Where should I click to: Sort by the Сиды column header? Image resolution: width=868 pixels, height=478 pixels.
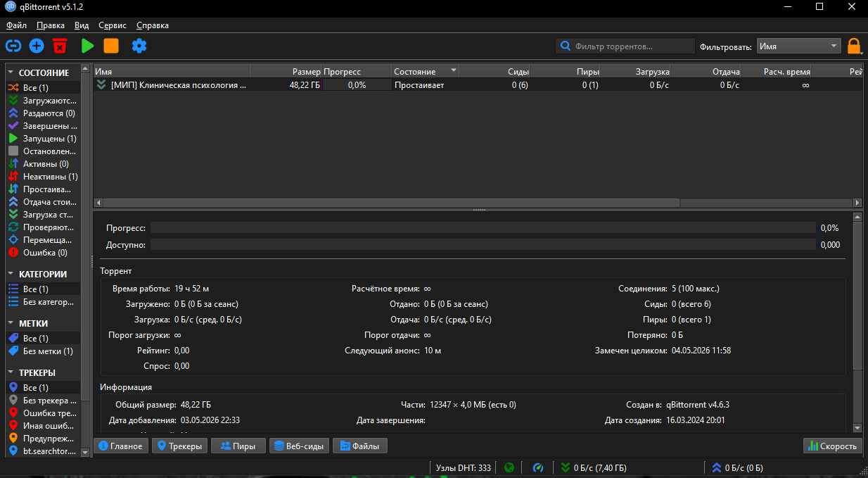[495, 71]
